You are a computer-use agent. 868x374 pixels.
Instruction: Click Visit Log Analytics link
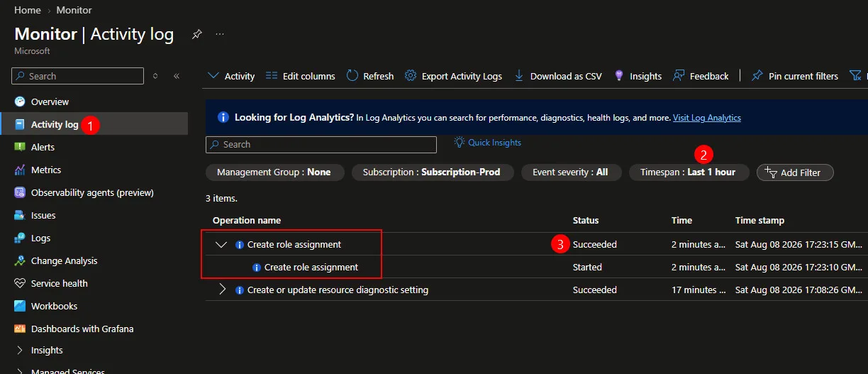coord(706,118)
